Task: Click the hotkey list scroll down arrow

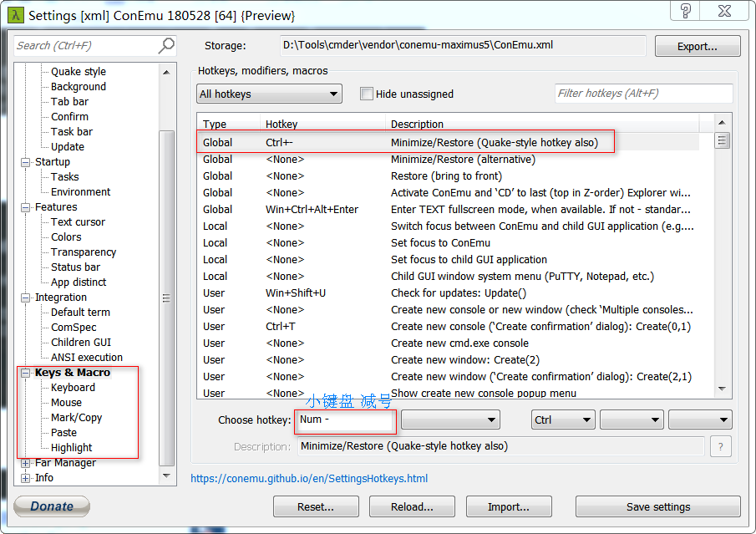Action: tap(722, 389)
